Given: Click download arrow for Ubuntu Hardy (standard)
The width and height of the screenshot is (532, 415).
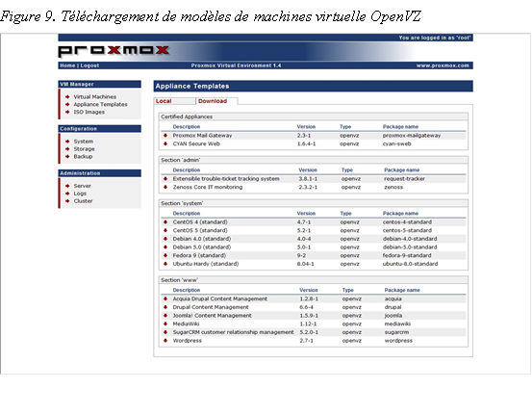Looking at the screenshot, I should click(165, 264).
